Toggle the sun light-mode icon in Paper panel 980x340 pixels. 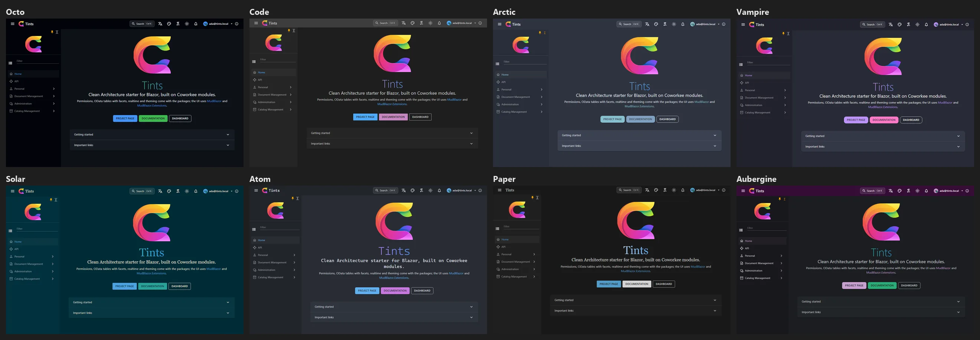point(674,190)
